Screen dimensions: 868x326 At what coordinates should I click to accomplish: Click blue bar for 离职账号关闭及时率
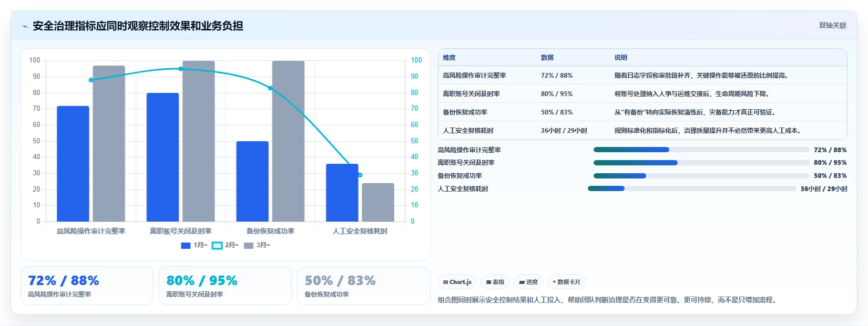tap(162, 157)
